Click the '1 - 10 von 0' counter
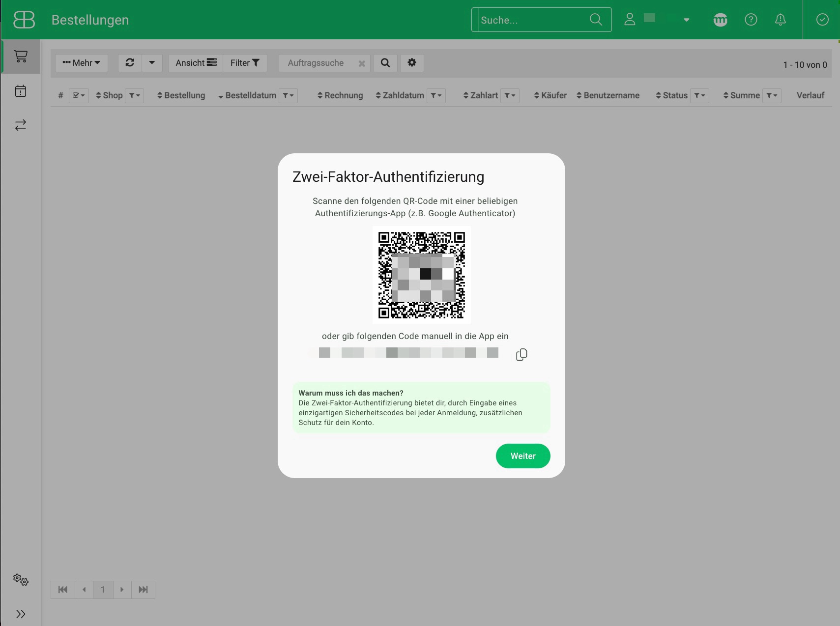Viewport: 840px width, 626px height. click(805, 65)
